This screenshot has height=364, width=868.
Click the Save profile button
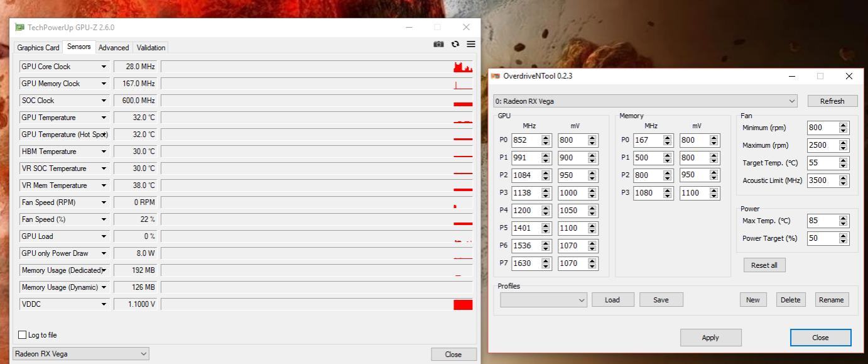point(661,300)
